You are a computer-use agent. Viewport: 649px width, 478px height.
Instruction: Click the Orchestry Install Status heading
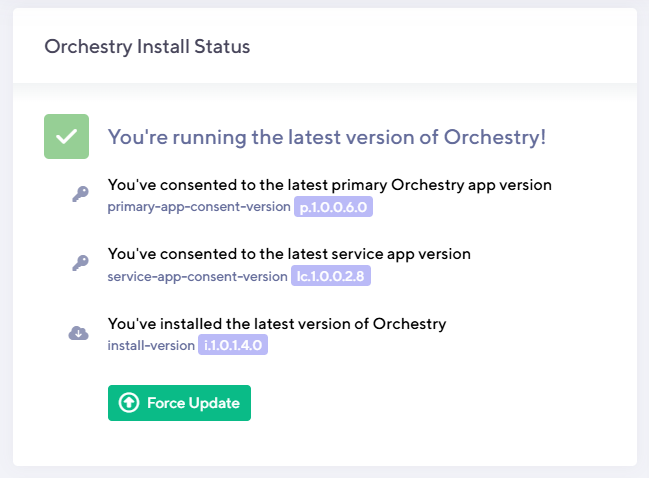click(x=147, y=46)
